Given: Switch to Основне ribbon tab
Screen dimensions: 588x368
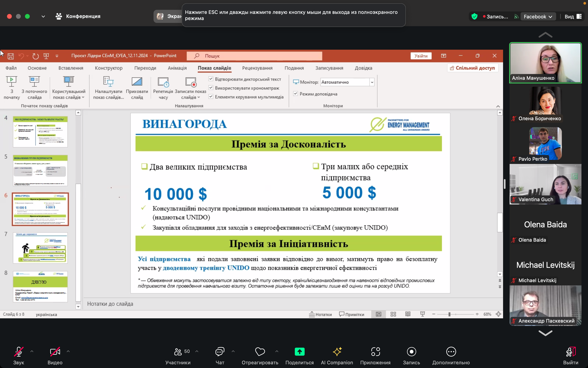Looking at the screenshot, I should (37, 68).
